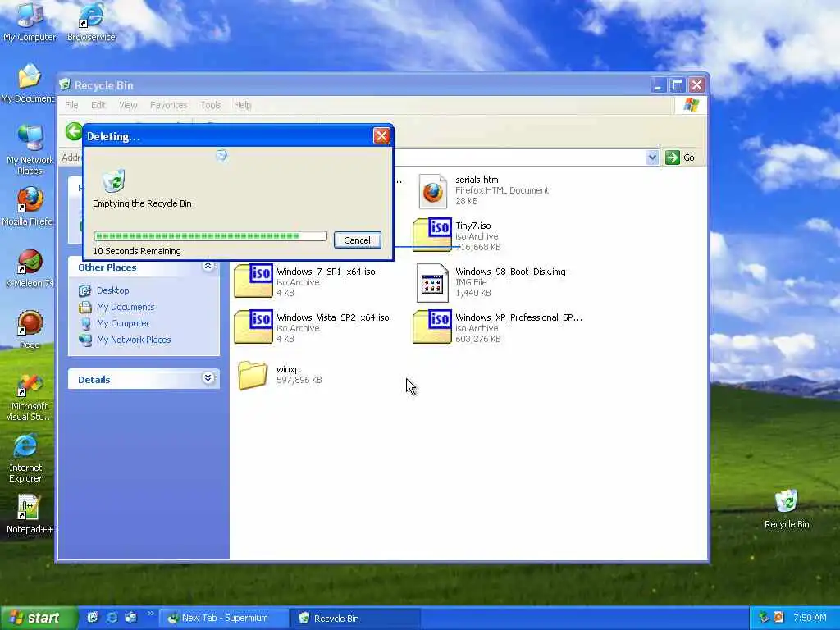Open My Network Places link in sidebar
Viewport: 840px width, 630px height.
[x=134, y=340]
